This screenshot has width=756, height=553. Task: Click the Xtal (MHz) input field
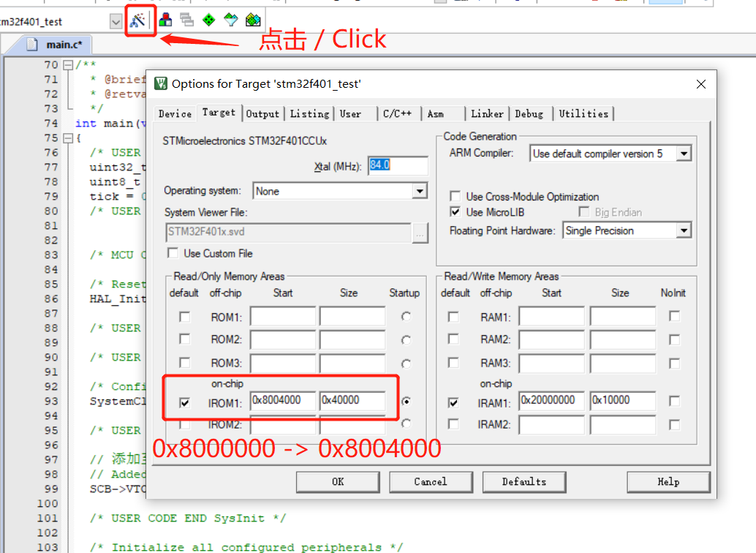click(398, 165)
